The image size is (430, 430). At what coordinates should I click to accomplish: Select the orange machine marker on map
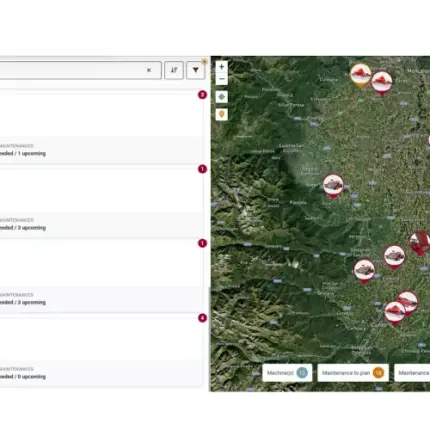(x=360, y=75)
